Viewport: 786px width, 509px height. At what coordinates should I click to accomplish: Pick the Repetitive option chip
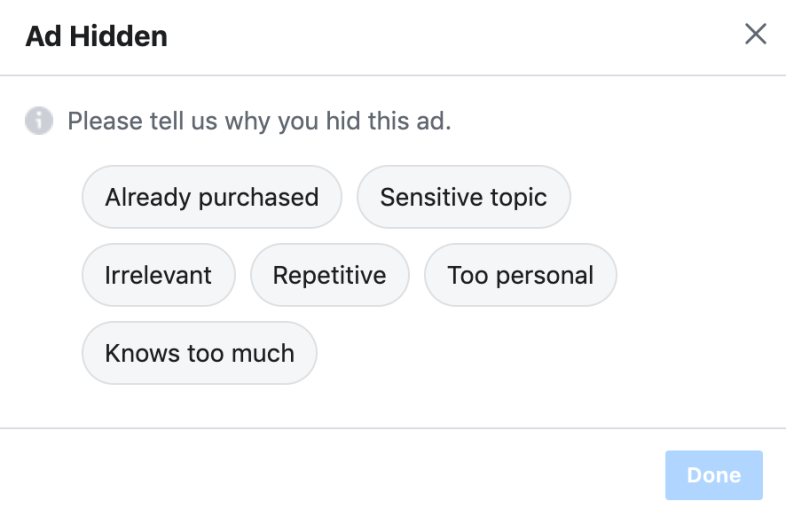330,275
